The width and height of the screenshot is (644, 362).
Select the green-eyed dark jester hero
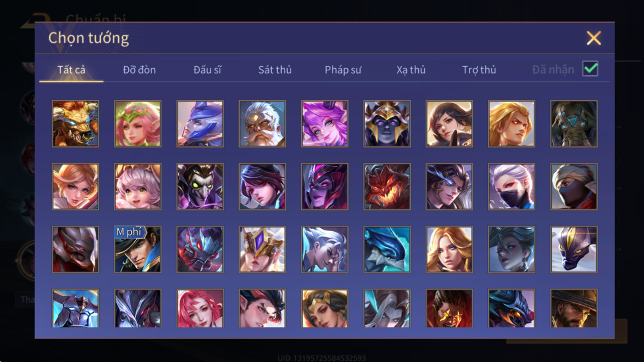point(200,187)
